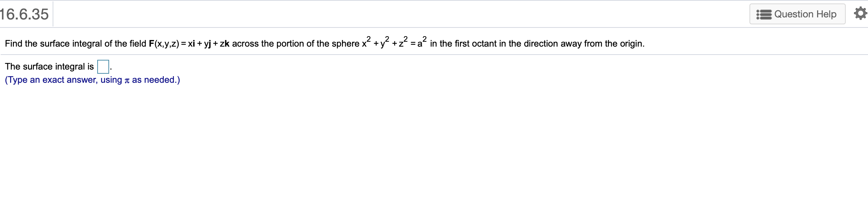Click the problem number 16.6.35 header
Viewport: 868px width, 201px height.
point(24,14)
